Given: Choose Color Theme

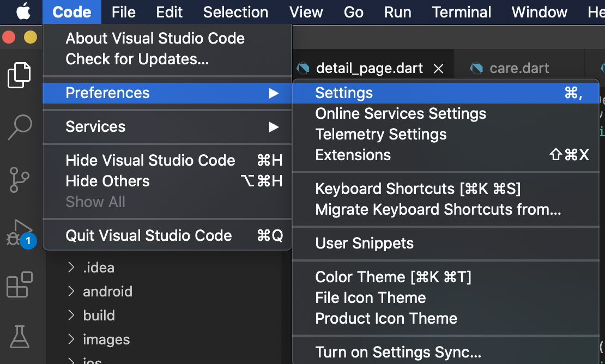Looking at the screenshot, I should click(446, 277).
